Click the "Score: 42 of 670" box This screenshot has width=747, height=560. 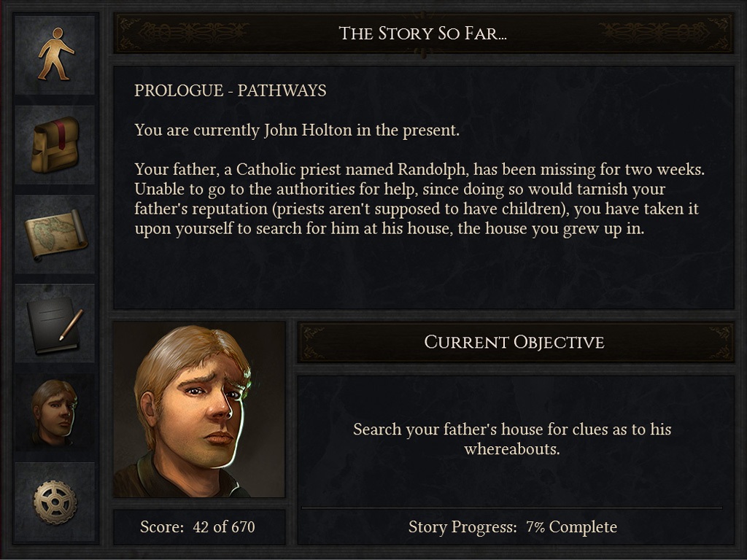[198, 526]
